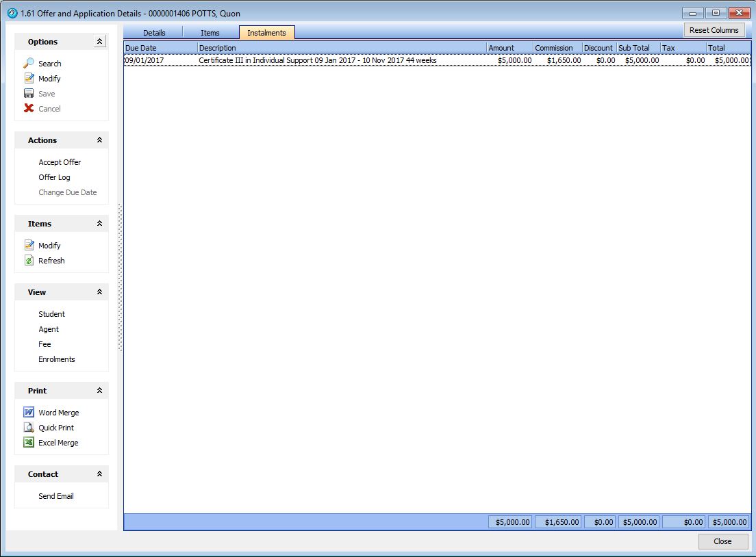The width and height of the screenshot is (756, 557).
Task: Select the Certificate III instalment row
Action: coord(317,60)
